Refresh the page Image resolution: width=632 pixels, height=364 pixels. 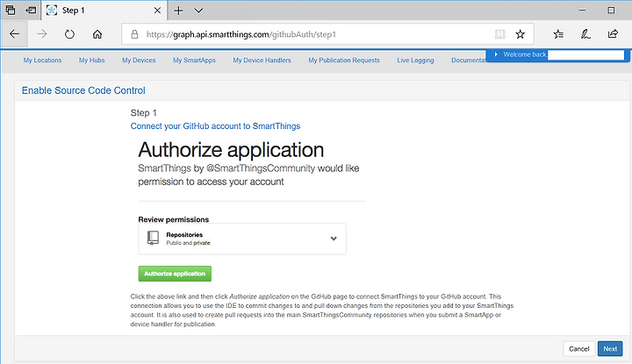tap(69, 34)
